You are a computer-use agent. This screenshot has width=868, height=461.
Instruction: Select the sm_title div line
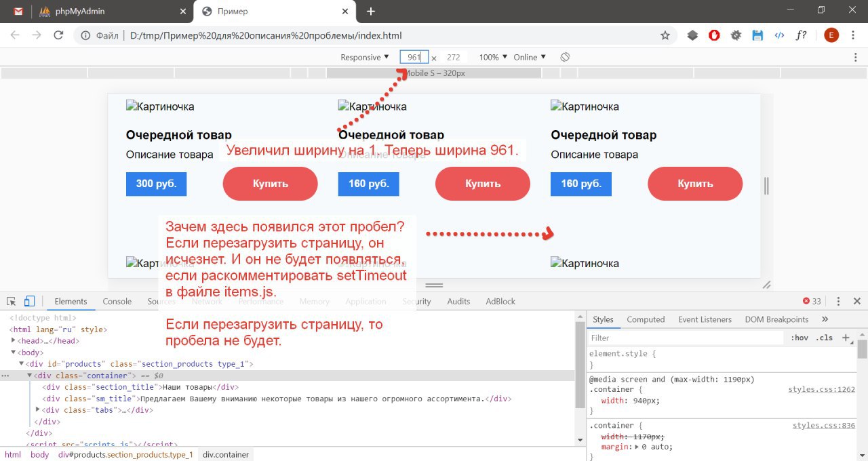click(x=277, y=399)
